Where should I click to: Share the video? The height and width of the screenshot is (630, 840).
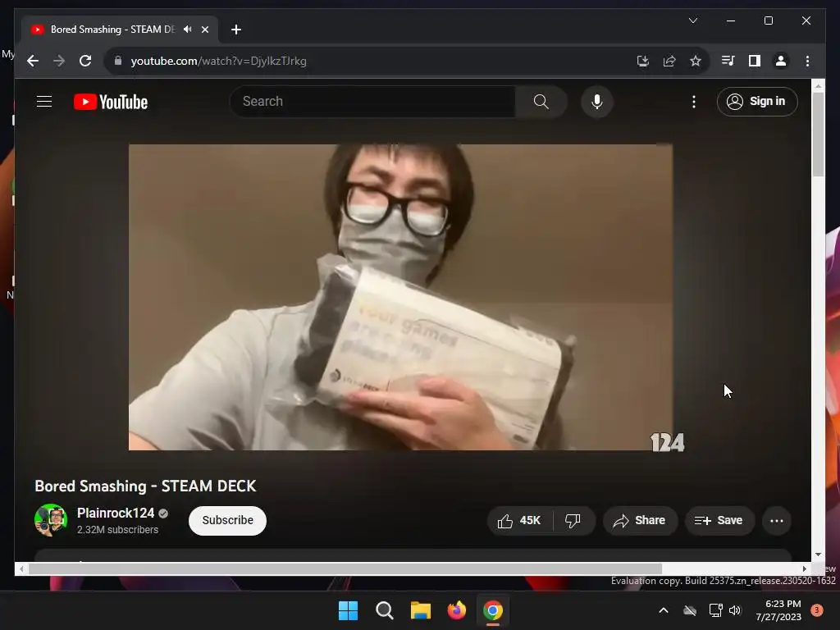640,520
